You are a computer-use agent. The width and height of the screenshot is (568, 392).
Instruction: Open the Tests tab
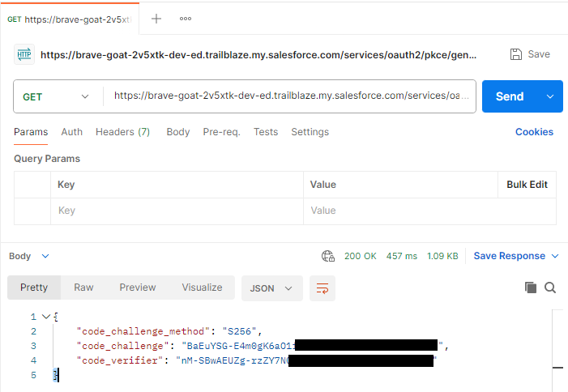click(266, 132)
